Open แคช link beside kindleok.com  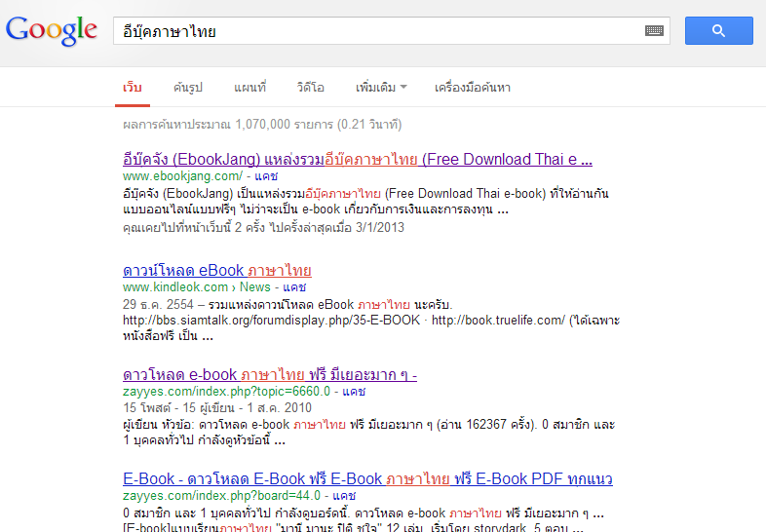click(x=294, y=286)
